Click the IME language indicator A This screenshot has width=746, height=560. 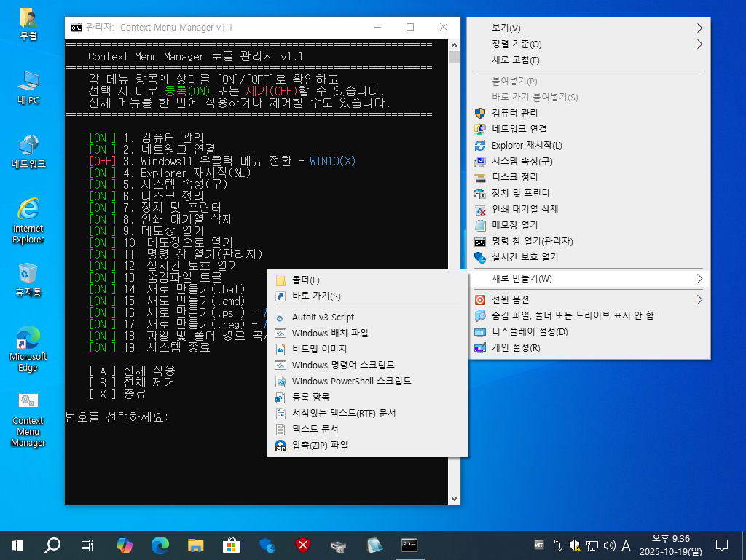tap(626, 545)
